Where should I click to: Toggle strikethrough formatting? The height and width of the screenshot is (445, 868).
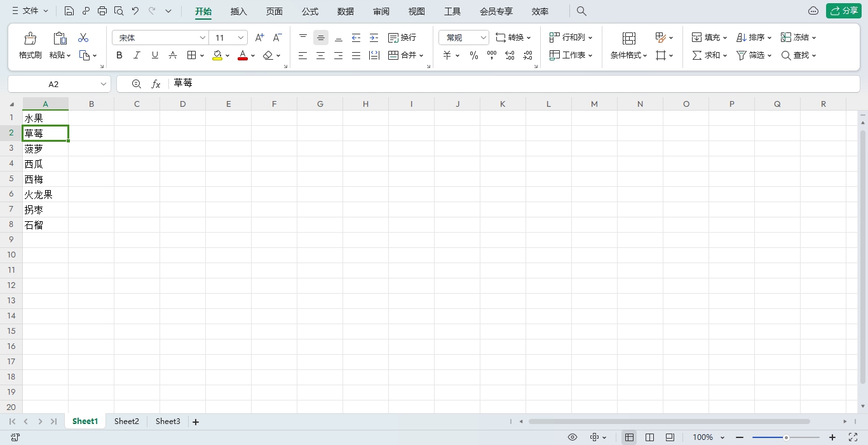tap(172, 55)
